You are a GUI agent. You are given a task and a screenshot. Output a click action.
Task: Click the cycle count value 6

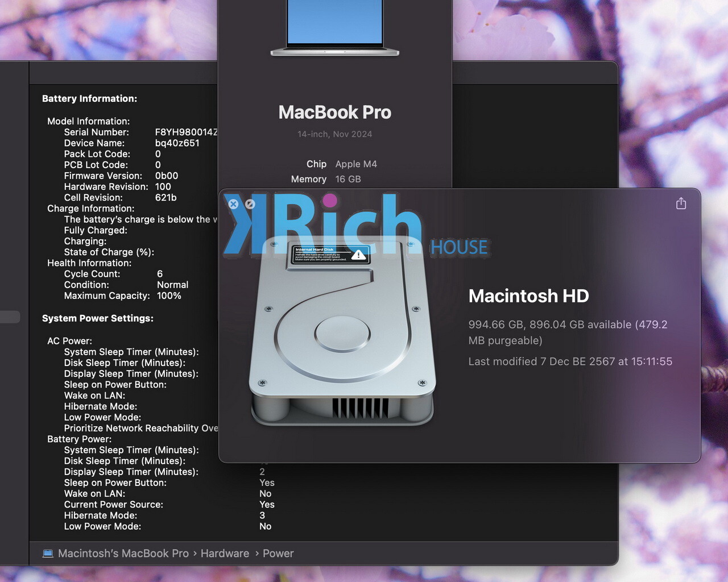click(160, 274)
